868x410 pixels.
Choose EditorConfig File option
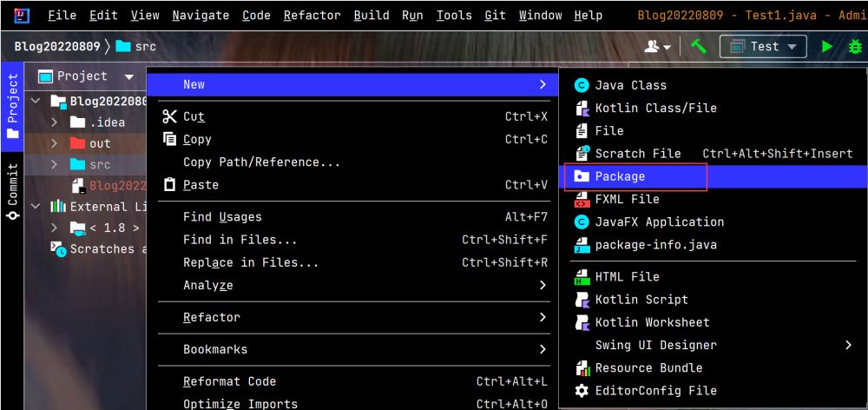tap(655, 391)
